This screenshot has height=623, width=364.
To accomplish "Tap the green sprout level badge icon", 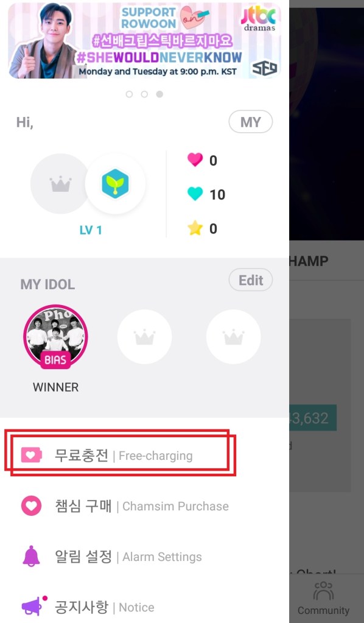I will (x=115, y=184).
